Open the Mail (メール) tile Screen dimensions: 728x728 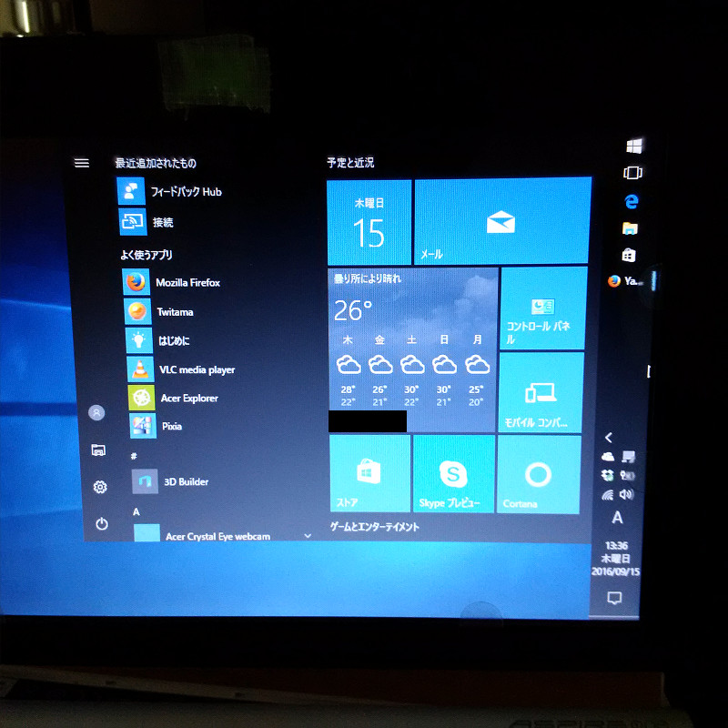pyautogui.click(x=502, y=220)
